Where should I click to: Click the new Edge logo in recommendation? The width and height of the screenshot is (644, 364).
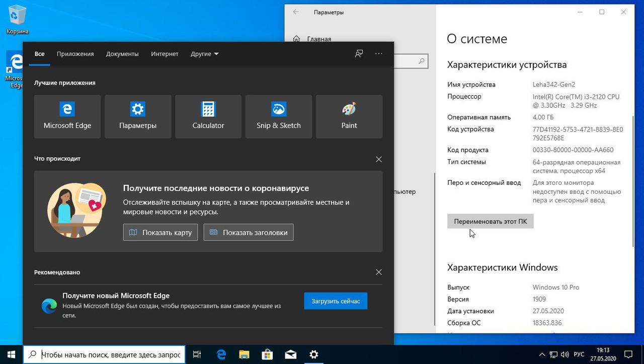(x=49, y=306)
